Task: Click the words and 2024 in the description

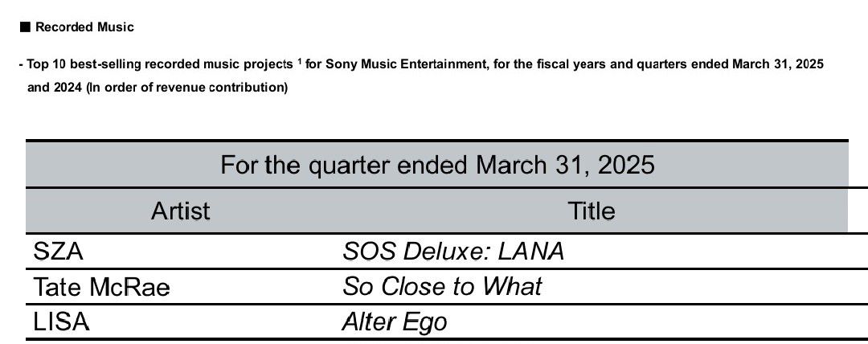Action: click(x=55, y=88)
